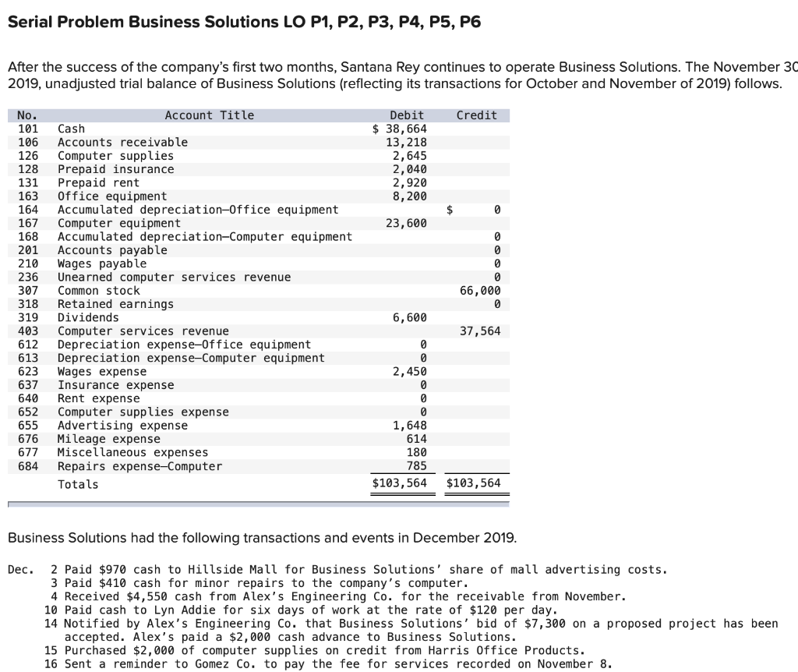Select the Account Title header
798x672 pixels.
click(209, 115)
